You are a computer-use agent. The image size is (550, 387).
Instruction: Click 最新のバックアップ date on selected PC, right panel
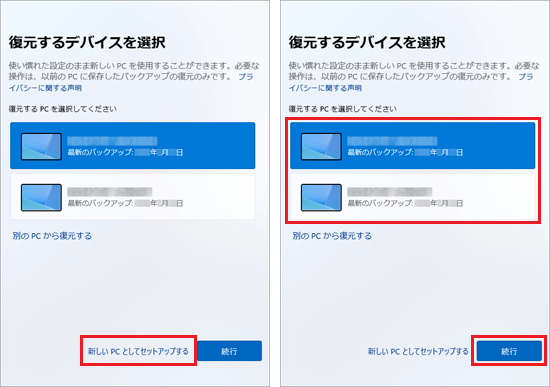(x=405, y=152)
